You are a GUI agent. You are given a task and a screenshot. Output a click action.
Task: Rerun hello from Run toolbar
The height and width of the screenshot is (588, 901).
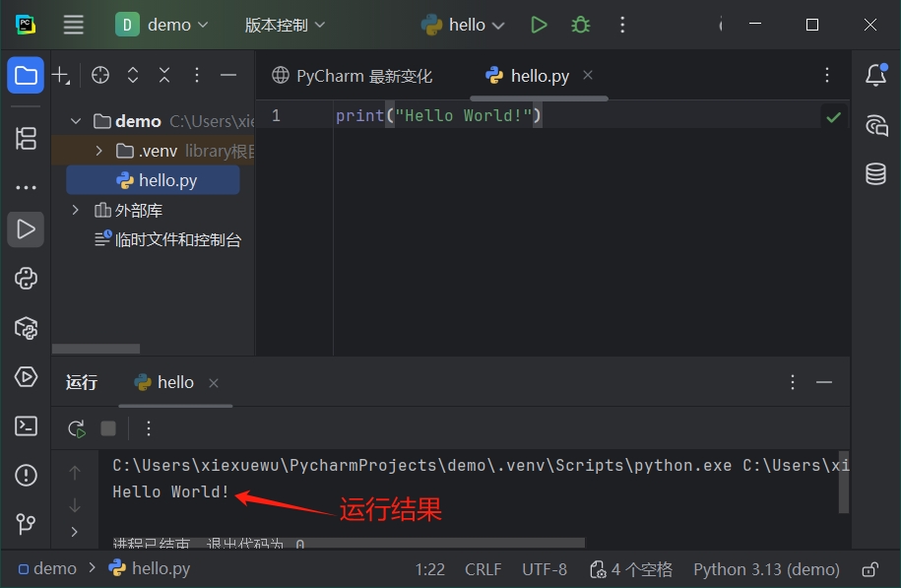tap(77, 428)
